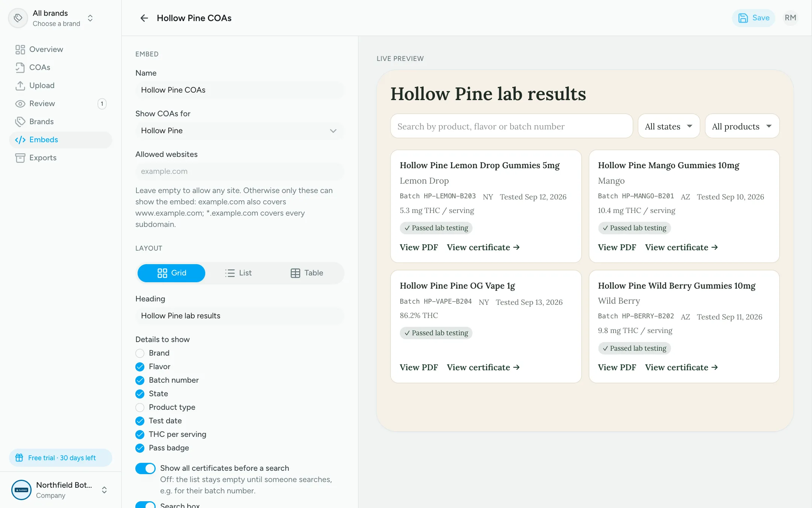Screen dimensions: 812x508
Task: Toggle the Brand detail checkbox
Action: 140,353
